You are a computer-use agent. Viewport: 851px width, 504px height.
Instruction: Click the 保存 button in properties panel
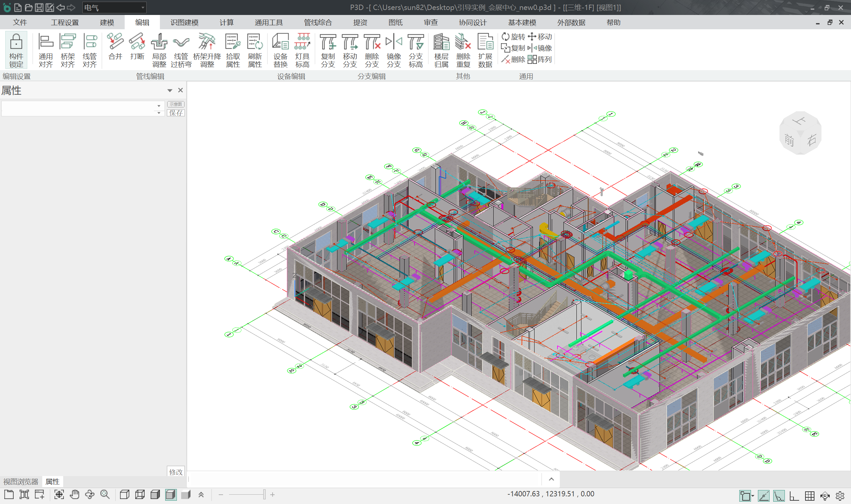pyautogui.click(x=176, y=113)
